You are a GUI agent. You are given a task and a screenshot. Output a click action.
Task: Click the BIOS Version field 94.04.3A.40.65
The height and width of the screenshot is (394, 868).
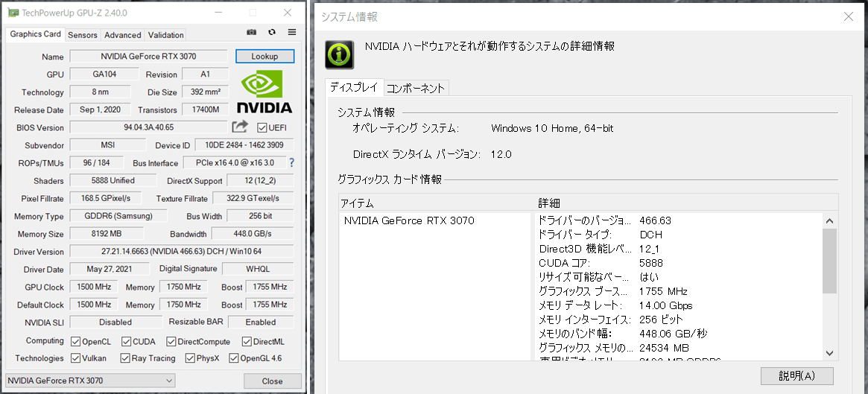pos(148,127)
